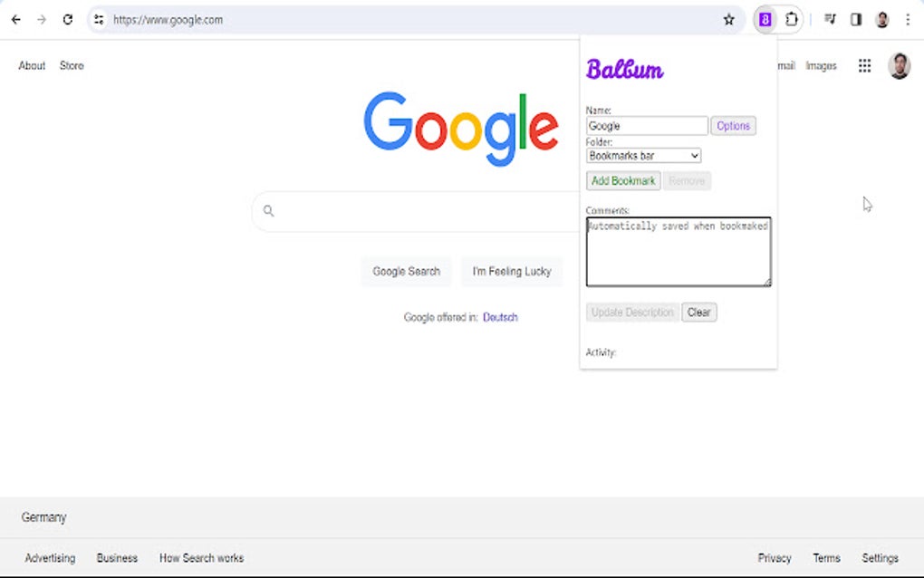924x578 pixels.
Task: Click the Activity label in Balbum
Action: (x=601, y=352)
